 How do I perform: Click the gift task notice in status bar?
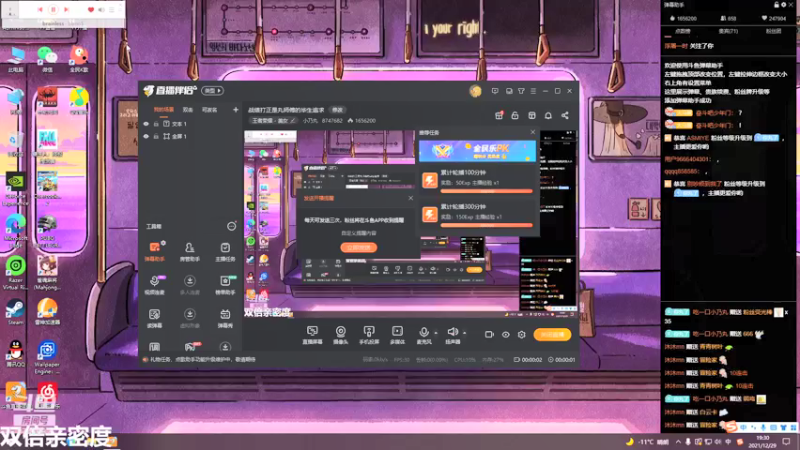199,360
